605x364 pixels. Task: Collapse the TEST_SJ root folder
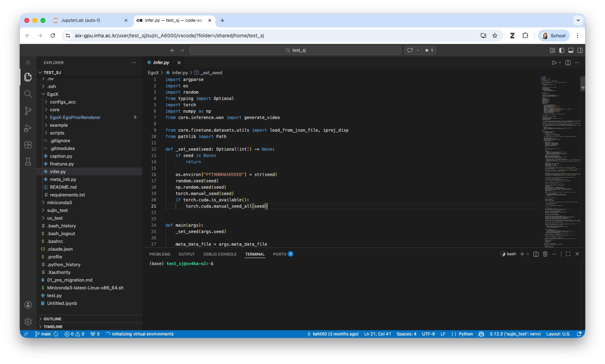pos(90,73)
